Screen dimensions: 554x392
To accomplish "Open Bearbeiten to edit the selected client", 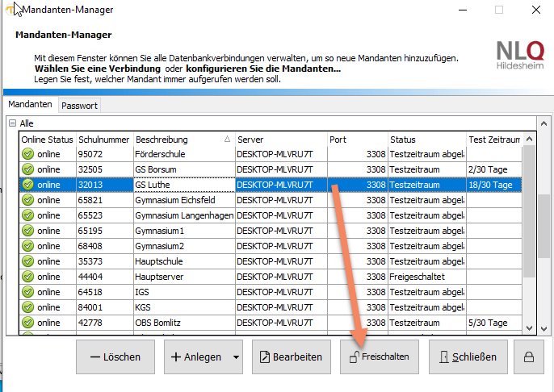I will 292,357.
